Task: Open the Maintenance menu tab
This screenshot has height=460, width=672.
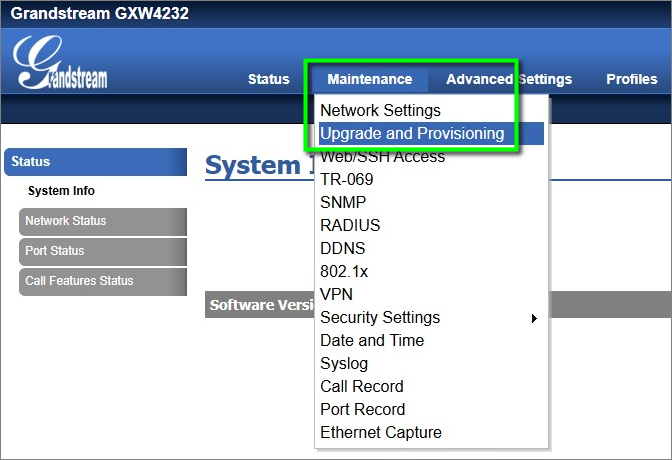Action: pyautogui.click(x=369, y=80)
